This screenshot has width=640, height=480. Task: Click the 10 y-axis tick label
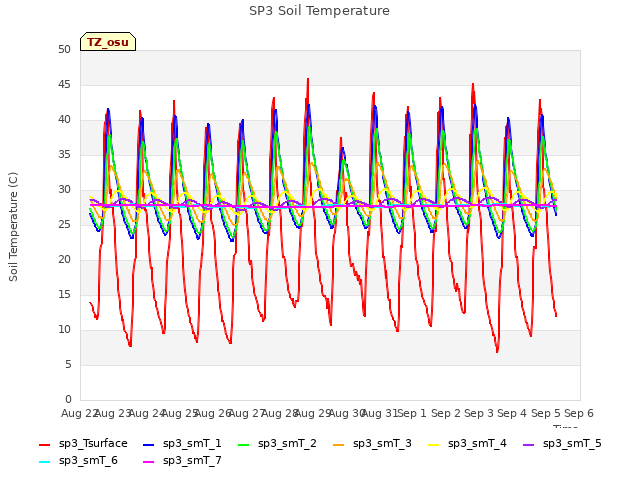click(x=64, y=329)
